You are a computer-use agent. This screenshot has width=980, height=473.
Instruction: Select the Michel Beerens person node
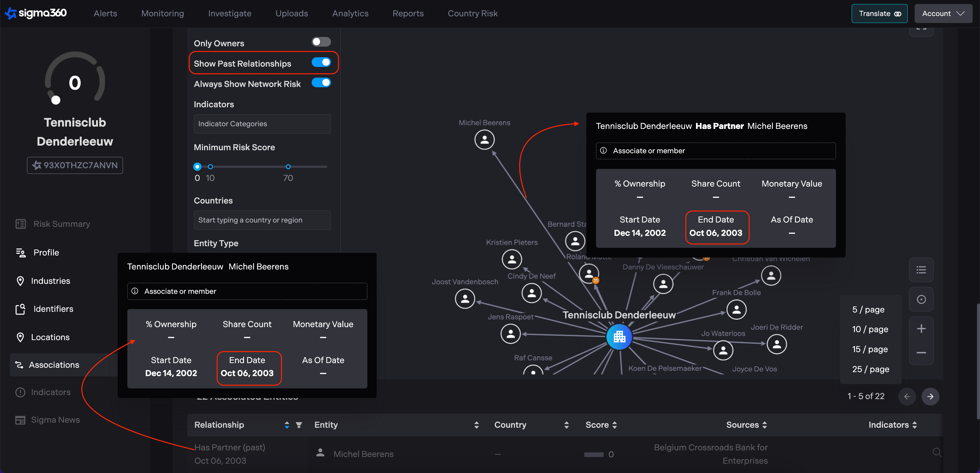click(484, 140)
